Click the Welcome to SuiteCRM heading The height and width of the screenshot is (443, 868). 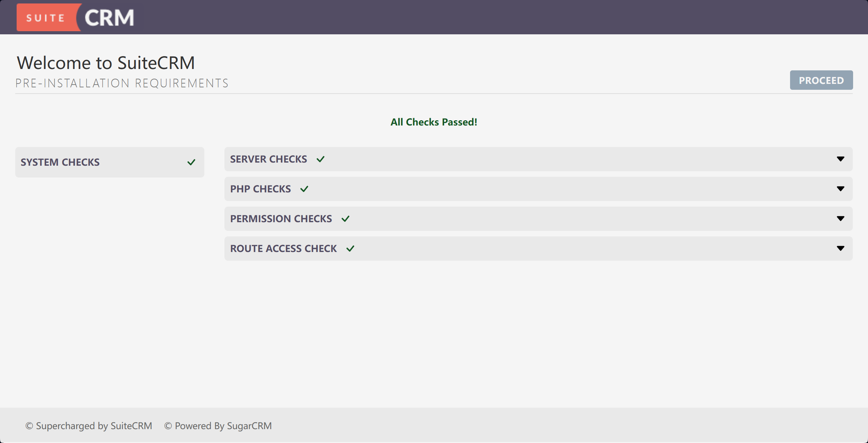click(106, 63)
